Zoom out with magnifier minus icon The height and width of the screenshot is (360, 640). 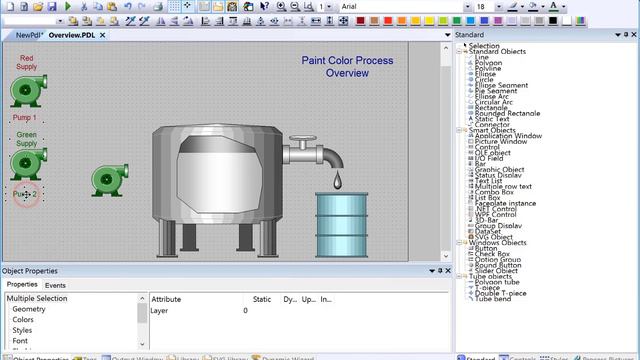(295, 7)
